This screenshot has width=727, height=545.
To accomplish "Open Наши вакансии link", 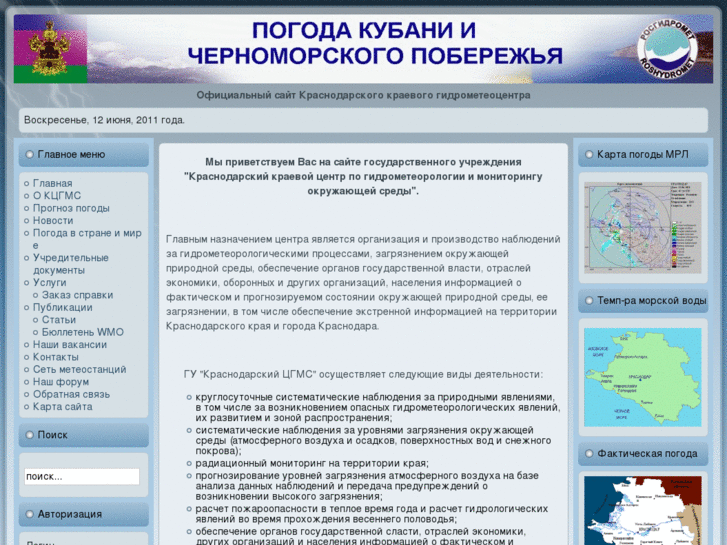I will (x=70, y=345).
